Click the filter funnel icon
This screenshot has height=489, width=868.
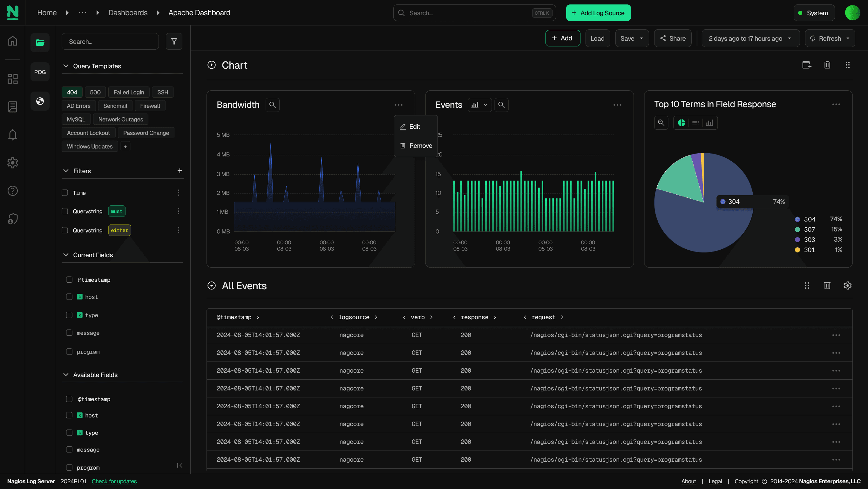coord(174,41)
